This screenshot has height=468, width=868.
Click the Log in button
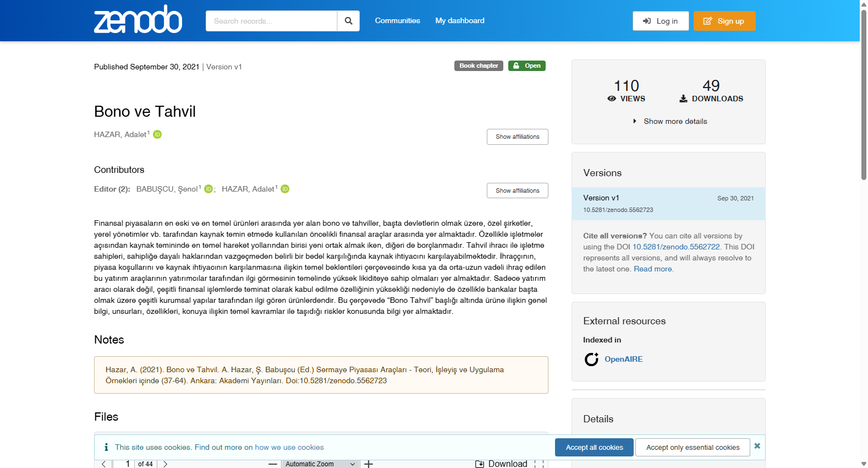coord(661,21)
